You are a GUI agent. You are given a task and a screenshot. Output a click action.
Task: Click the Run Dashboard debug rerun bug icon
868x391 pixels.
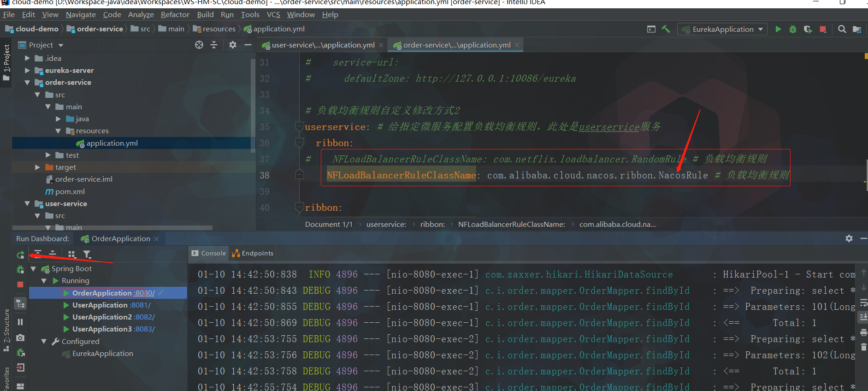[x=20, y=269]
